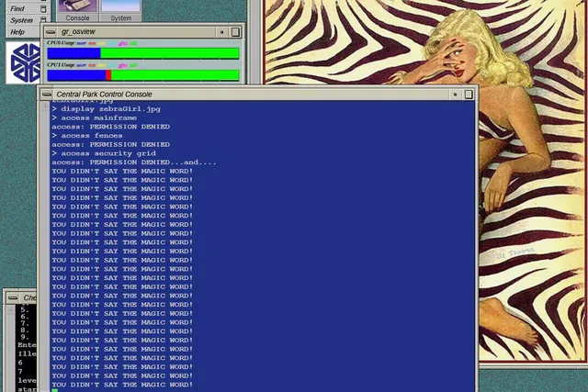The width and height of the screenshot is (588, 392).
Task: Maximize the gr_osview window
Action: (235, 31)
